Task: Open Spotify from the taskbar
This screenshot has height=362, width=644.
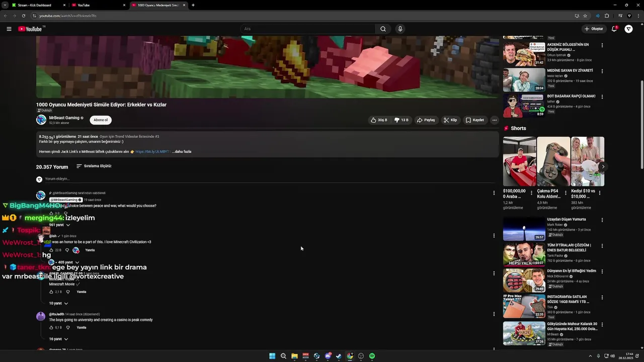Action: click(x=372, y=356)
